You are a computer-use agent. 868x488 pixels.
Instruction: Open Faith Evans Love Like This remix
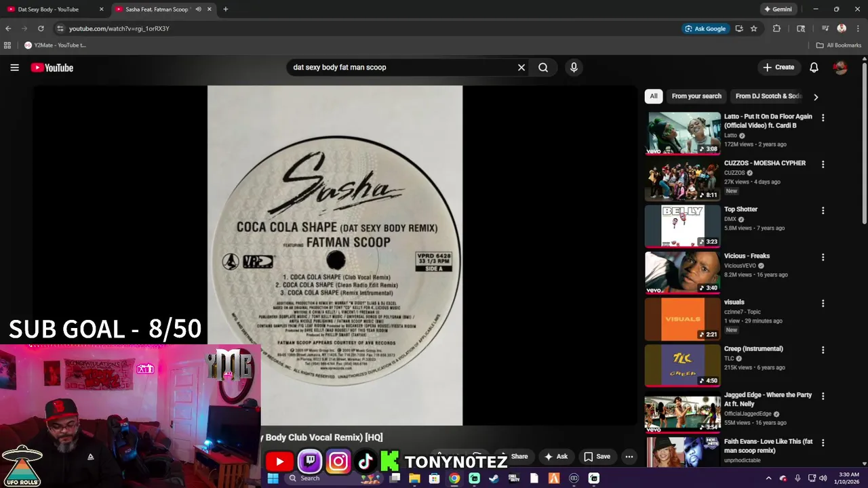(768, 446)
